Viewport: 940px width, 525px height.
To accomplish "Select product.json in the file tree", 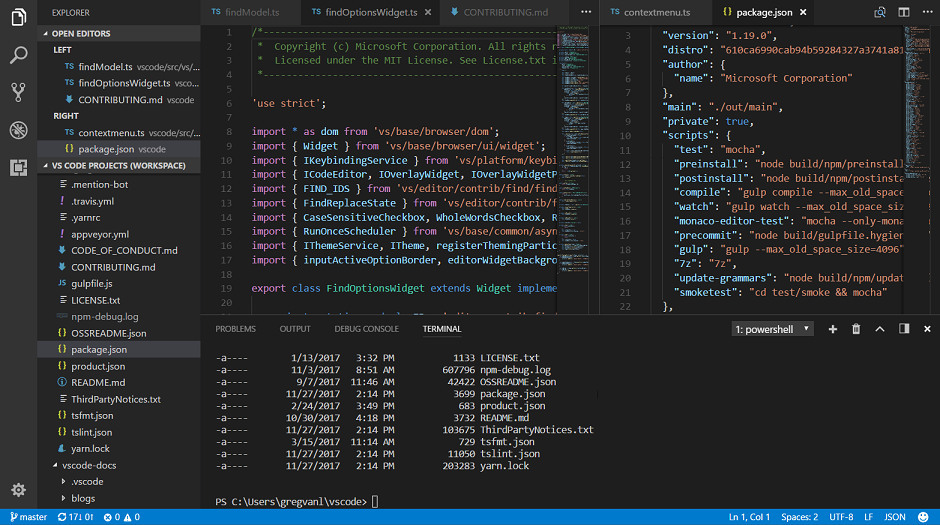I will coord(119,366).
